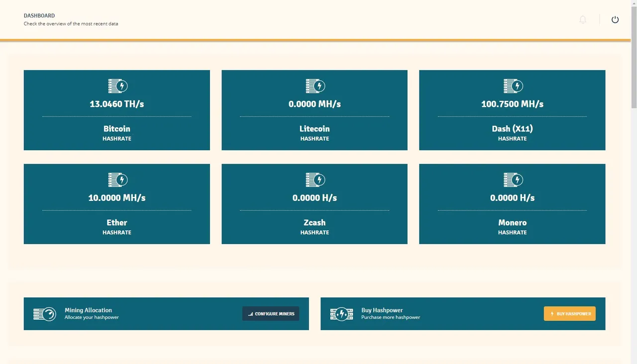
Task: Click the Buy Hashpower server icon
Action: pos(341,314)
